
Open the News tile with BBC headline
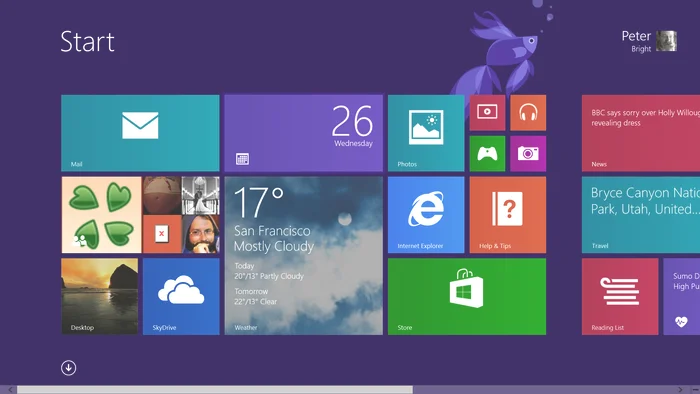(x=641, y=133)
